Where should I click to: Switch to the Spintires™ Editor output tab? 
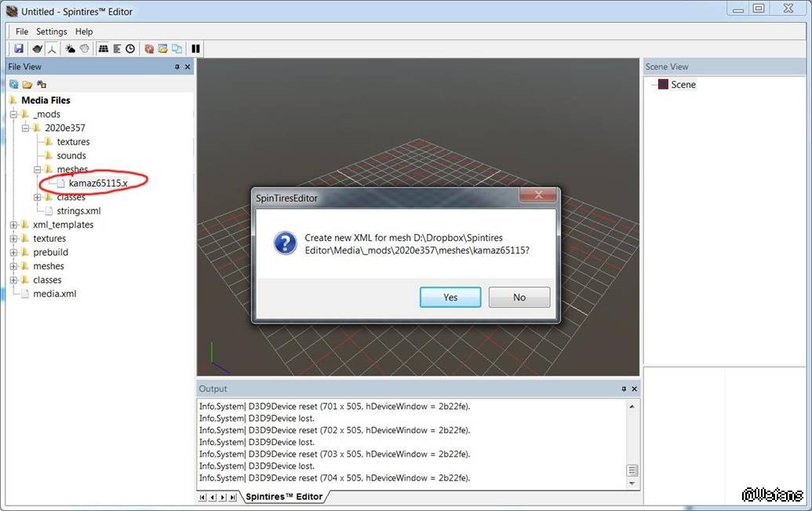pyautogui.click(x=284, y=497)
